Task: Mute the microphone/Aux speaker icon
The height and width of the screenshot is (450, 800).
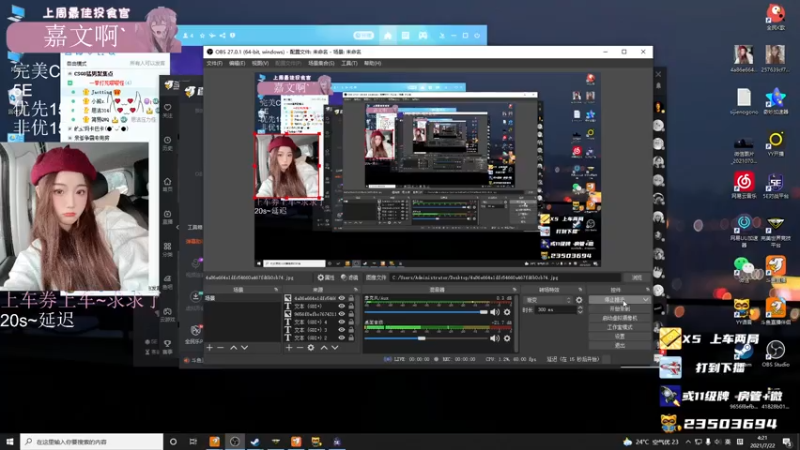Action: pos(494,312)
